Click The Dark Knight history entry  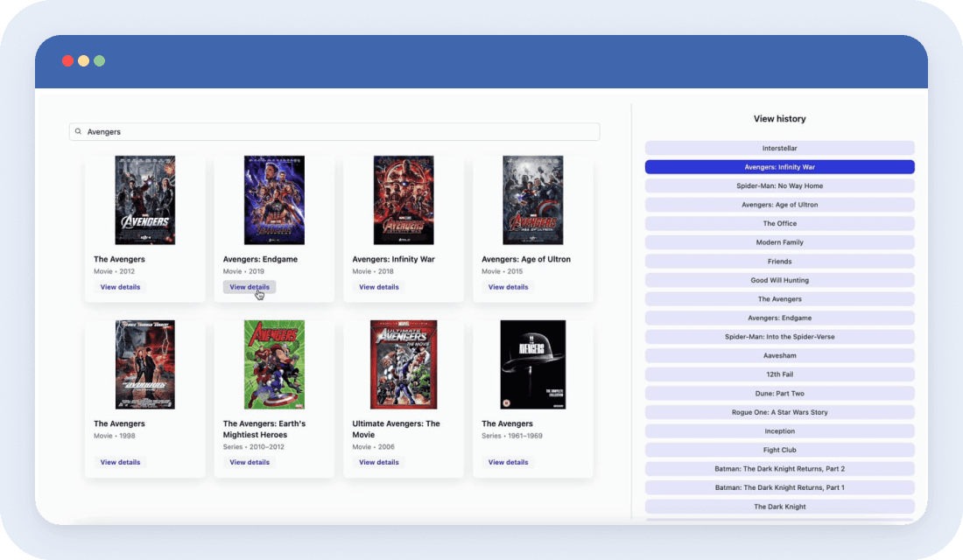(x=779, y=507)
